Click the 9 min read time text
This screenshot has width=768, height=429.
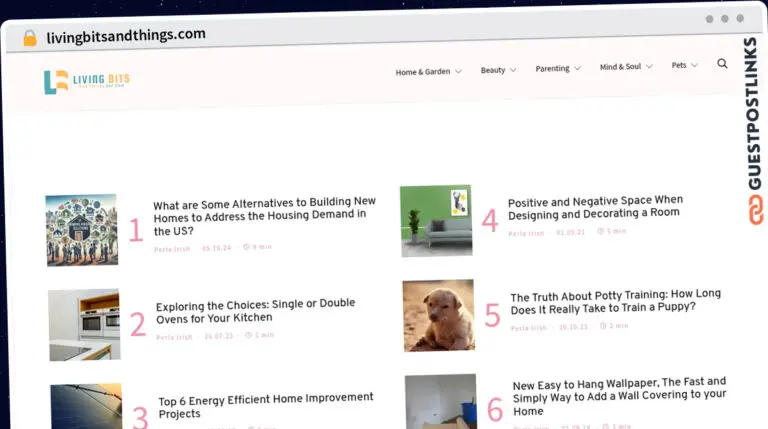point(257,247)
